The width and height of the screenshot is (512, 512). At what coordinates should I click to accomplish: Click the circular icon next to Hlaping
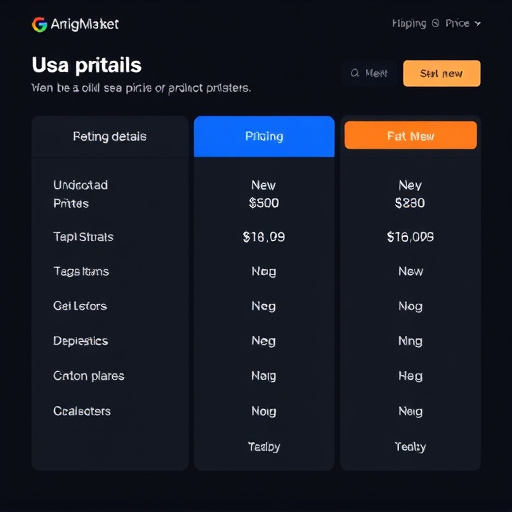click(435, 23)
